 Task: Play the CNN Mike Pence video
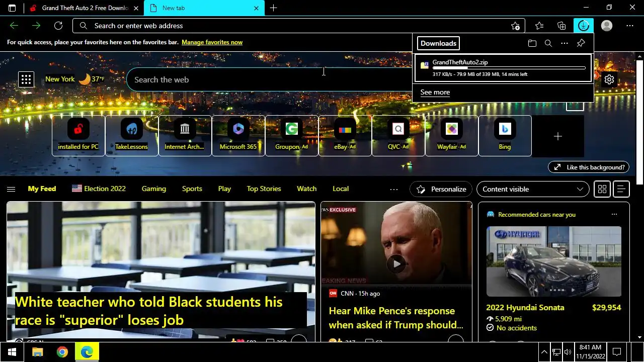[396, 263]
